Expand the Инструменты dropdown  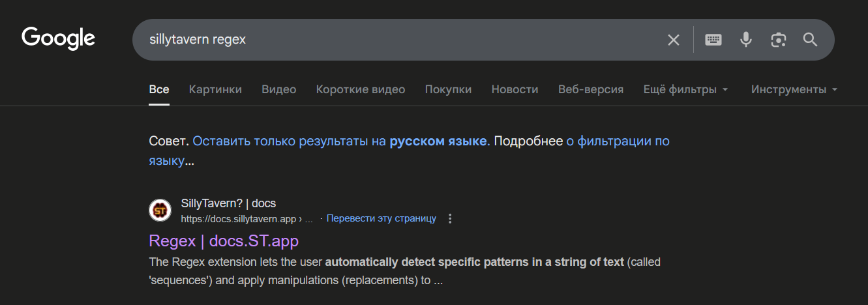pyautogui.click(x=794, y=89)
